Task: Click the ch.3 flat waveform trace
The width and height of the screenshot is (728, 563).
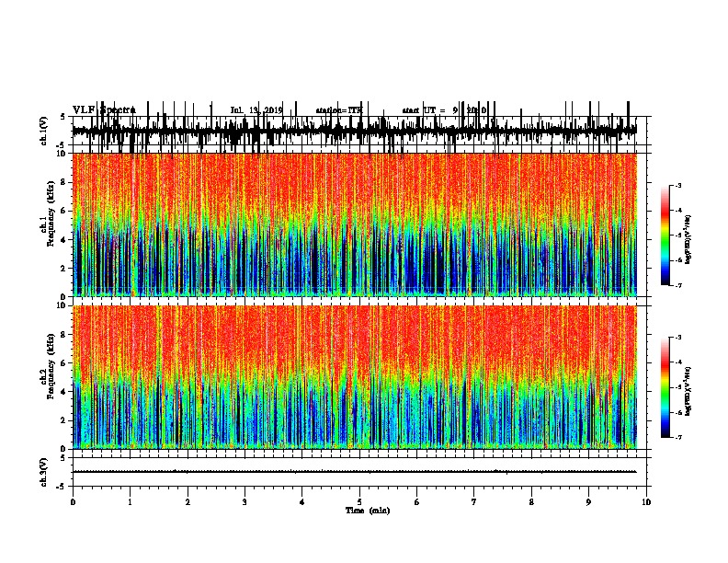Action: (x=354, y=472)
